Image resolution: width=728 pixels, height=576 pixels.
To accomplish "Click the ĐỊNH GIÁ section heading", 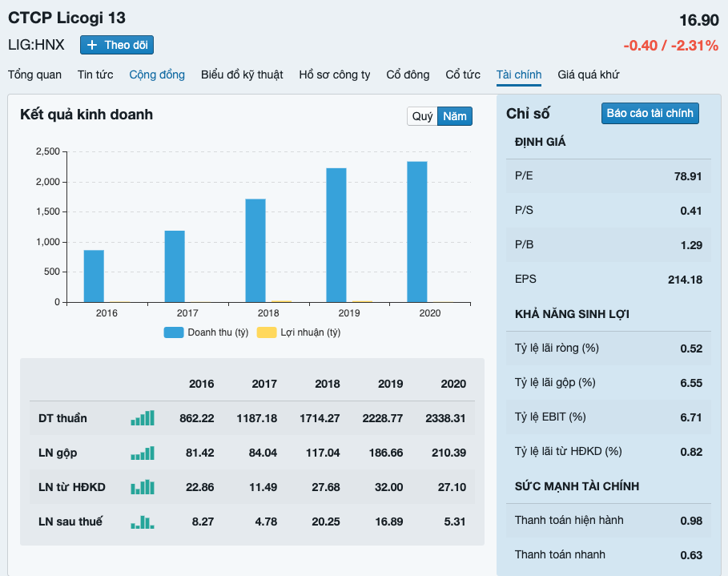I will 540,142.
